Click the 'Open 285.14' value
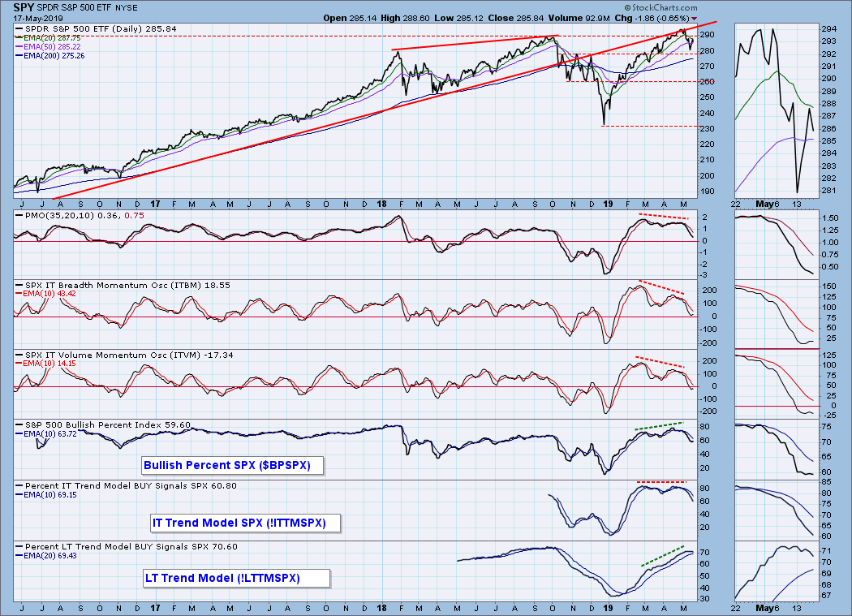Image resolution: width=852 pixels, height=616 pixels. 350,18
